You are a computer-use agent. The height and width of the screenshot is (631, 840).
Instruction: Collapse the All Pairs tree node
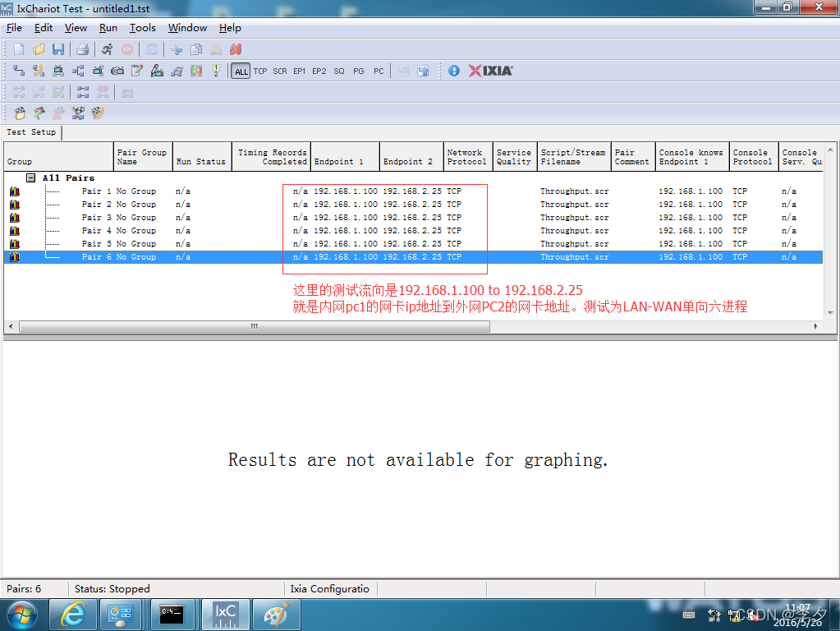pyautogui.click(x=31, y=178)
